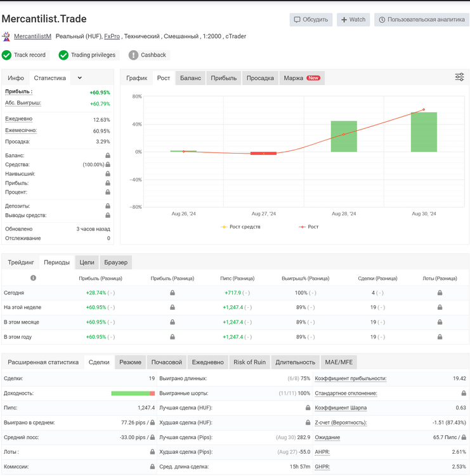Image resolution: width=470 pixels, height=476 pixels.
Task: Click the Watch button
Action: click(353, 20)
